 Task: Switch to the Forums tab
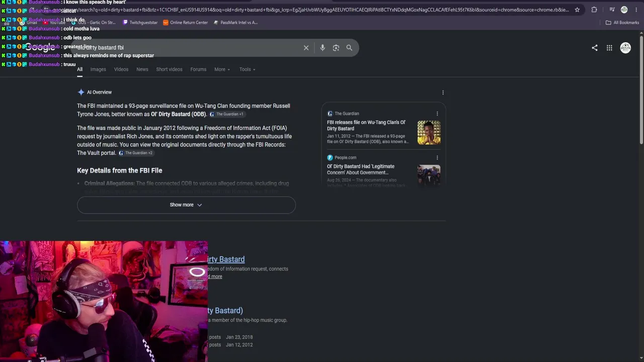pos(198,69)
